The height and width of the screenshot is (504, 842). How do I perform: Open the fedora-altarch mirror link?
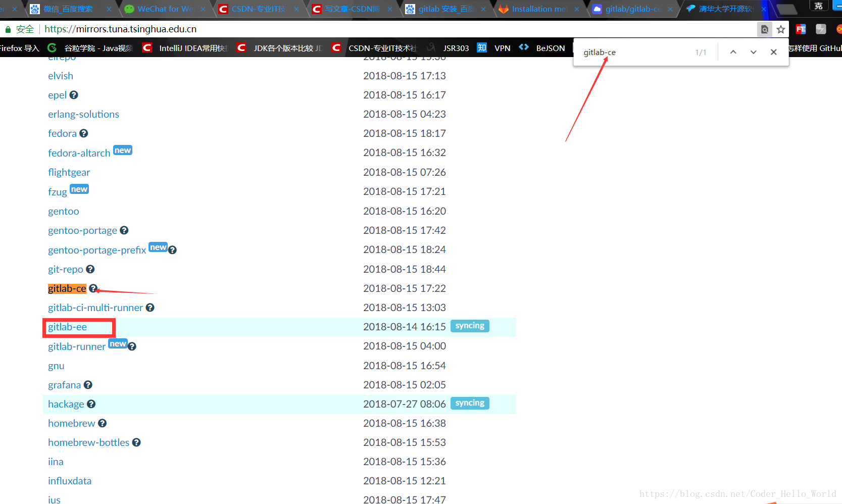click(79, 153)
